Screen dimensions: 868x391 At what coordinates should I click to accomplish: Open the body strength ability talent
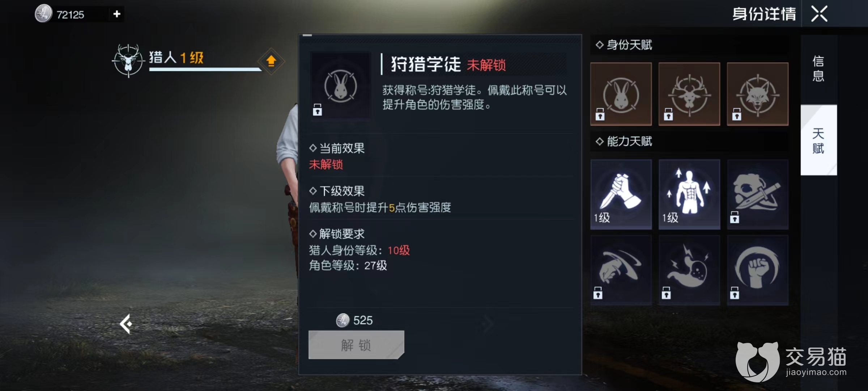[x=689, y=194]
